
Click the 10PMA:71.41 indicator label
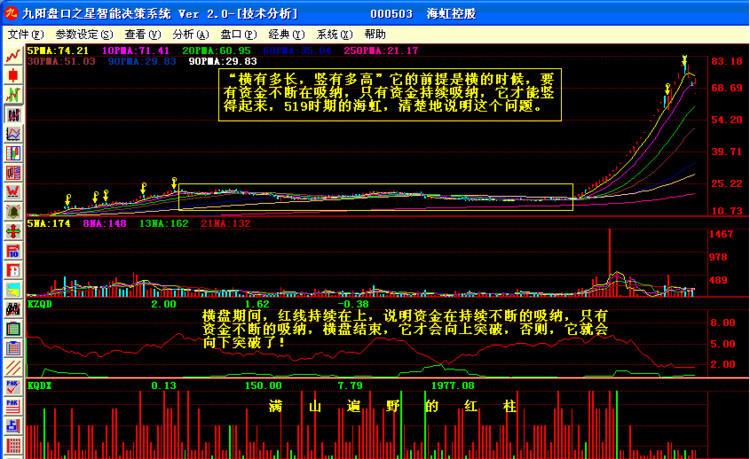click(x=136, y=51)
